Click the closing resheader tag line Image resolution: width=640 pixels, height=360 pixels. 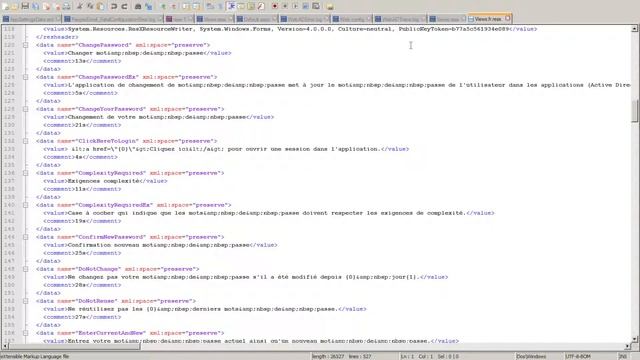57,37
